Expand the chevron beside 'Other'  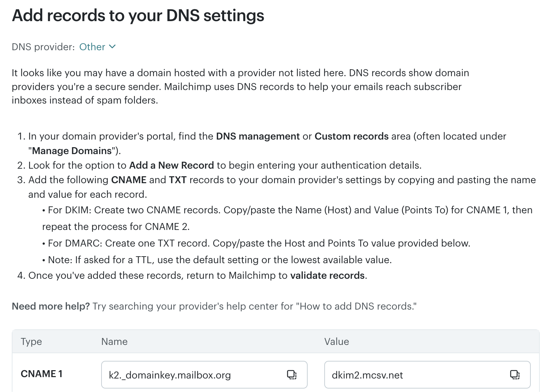[x=112, y=47]
